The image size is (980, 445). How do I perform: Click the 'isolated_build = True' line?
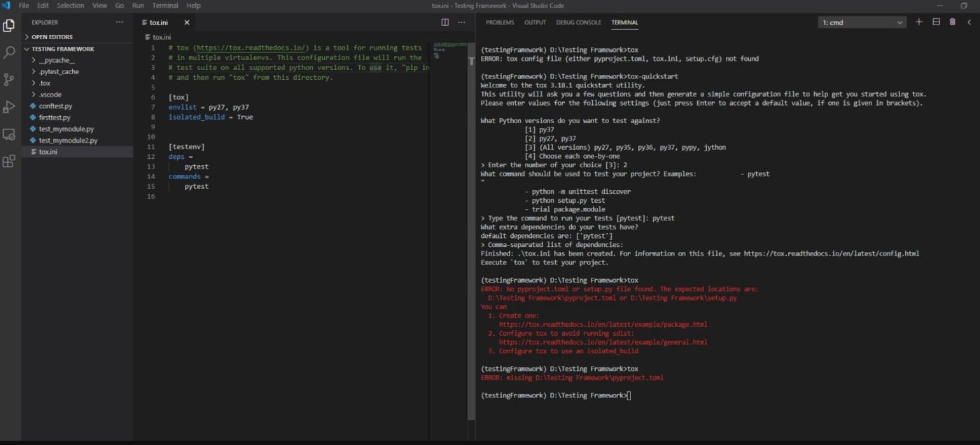[211, 117]
